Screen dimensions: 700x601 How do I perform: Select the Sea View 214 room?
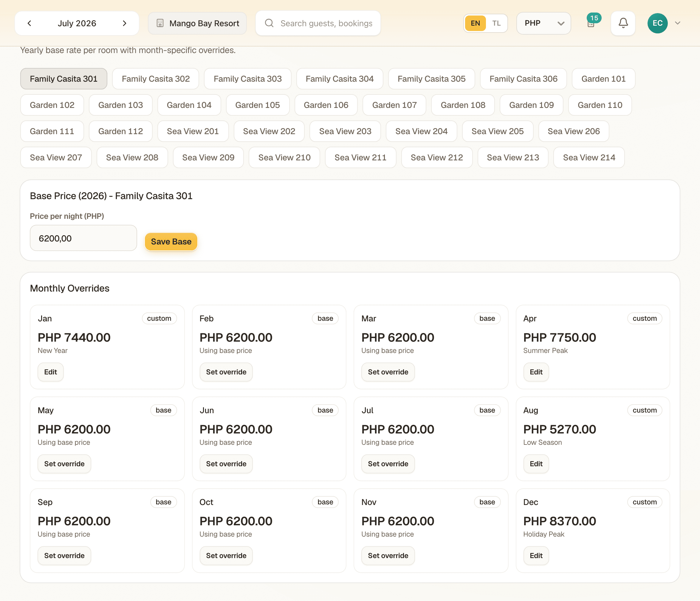click(589, 157)
